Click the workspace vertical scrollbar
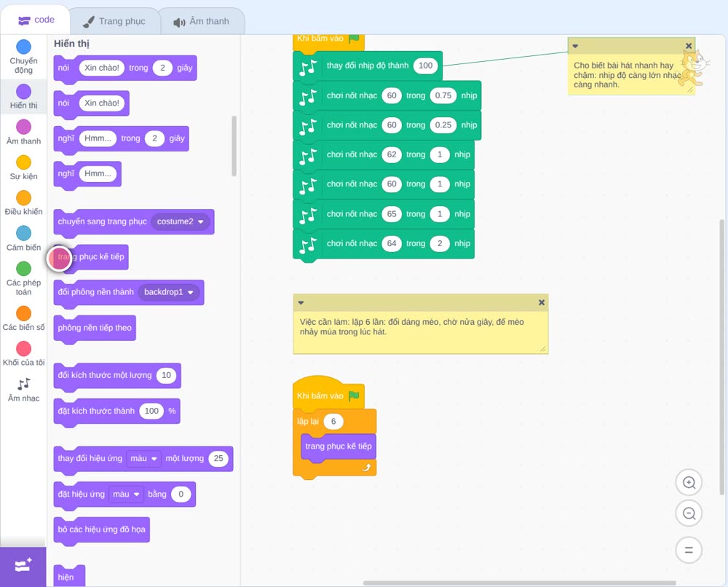The height and width of the screenshot is (587, 728). click(x=721, y=357)
